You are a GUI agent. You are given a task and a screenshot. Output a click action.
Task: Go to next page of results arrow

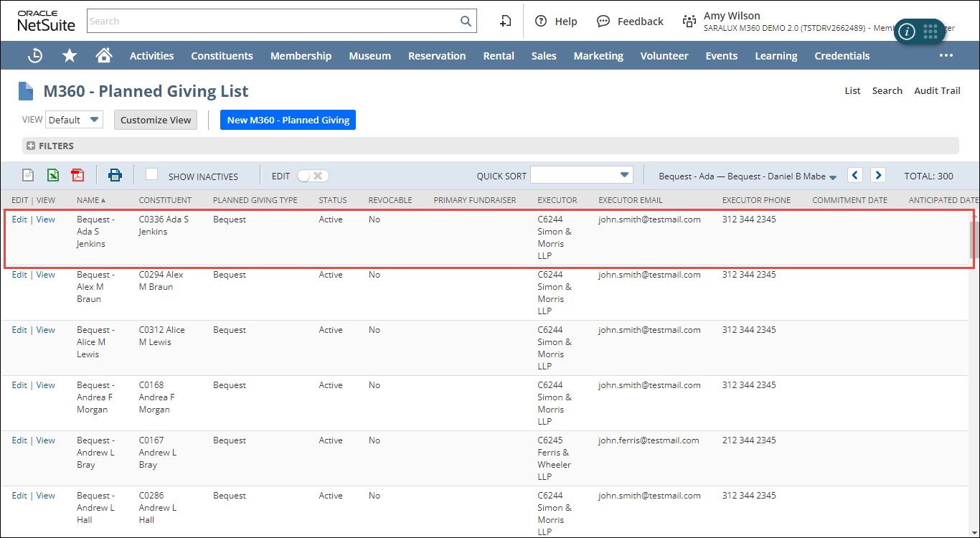point(878,175)
